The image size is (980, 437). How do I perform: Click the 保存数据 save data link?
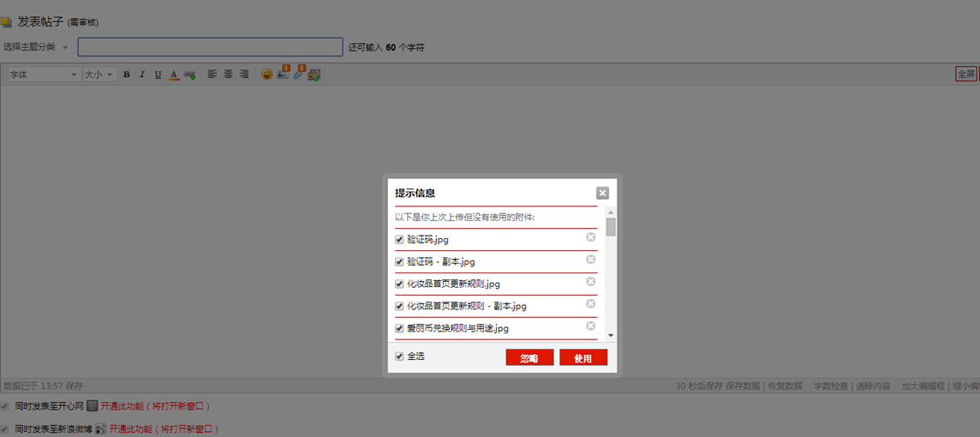pos(743,386)
